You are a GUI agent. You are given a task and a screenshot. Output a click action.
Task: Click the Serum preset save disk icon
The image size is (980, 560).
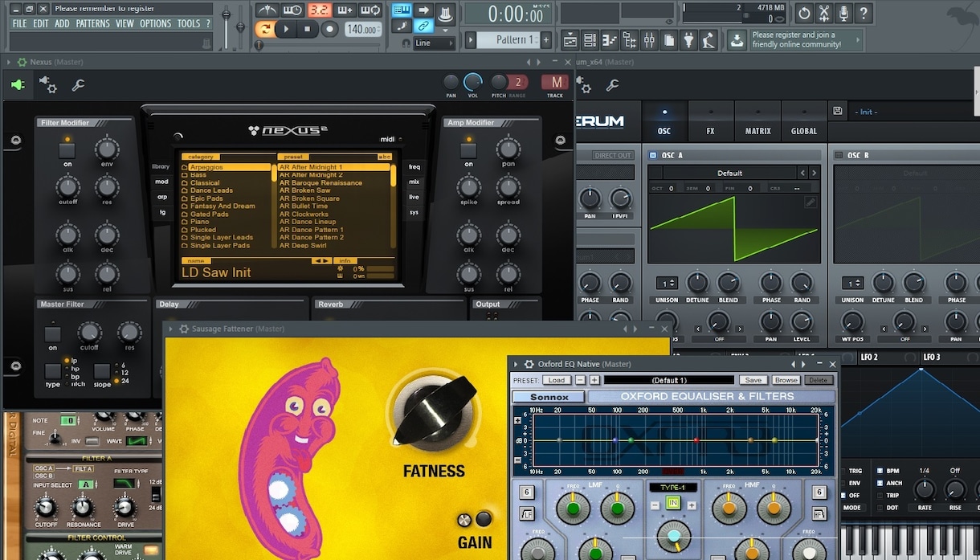[x=839, y=111]
